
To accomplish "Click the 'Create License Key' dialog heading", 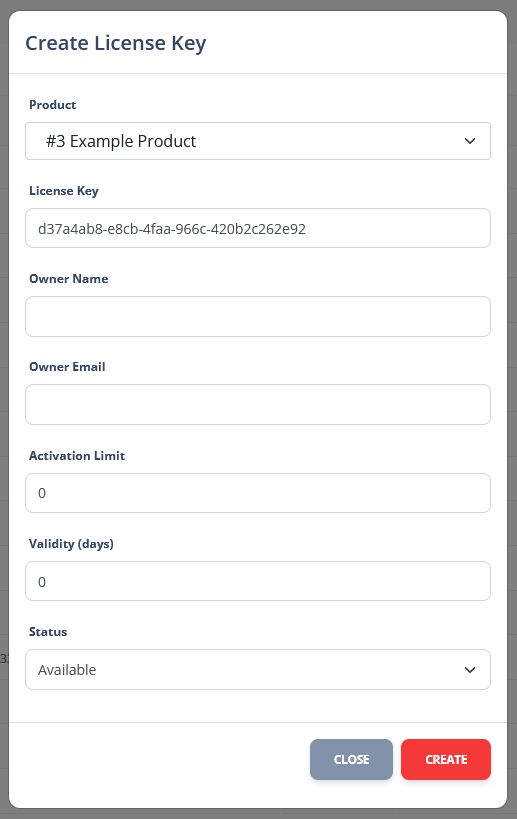I will tap(116, 43).
